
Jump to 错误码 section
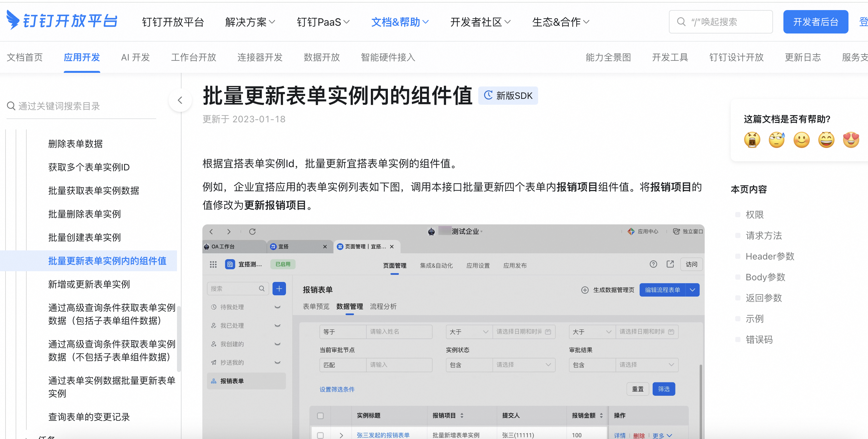[x=759, y=339]
